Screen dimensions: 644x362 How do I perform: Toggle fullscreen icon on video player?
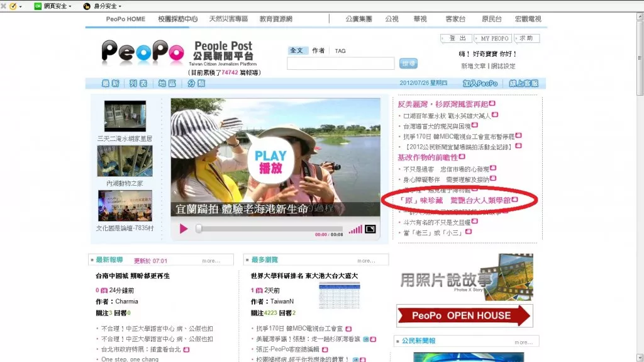click(x=370, y=229)
